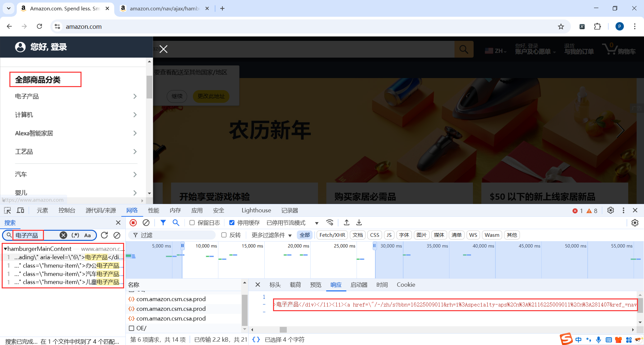Screen dimensions: 644x345
Task: Open the tab search dropdown arrow
Action: [x=9, y=8]
